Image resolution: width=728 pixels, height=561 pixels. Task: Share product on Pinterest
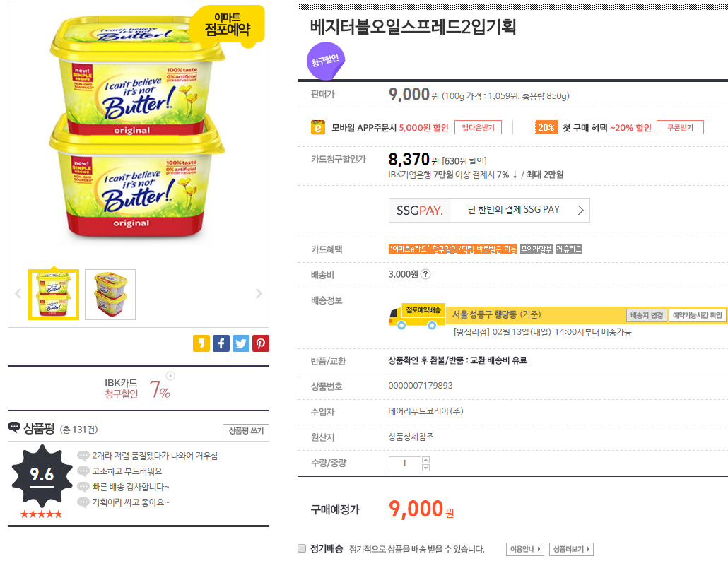261,344
